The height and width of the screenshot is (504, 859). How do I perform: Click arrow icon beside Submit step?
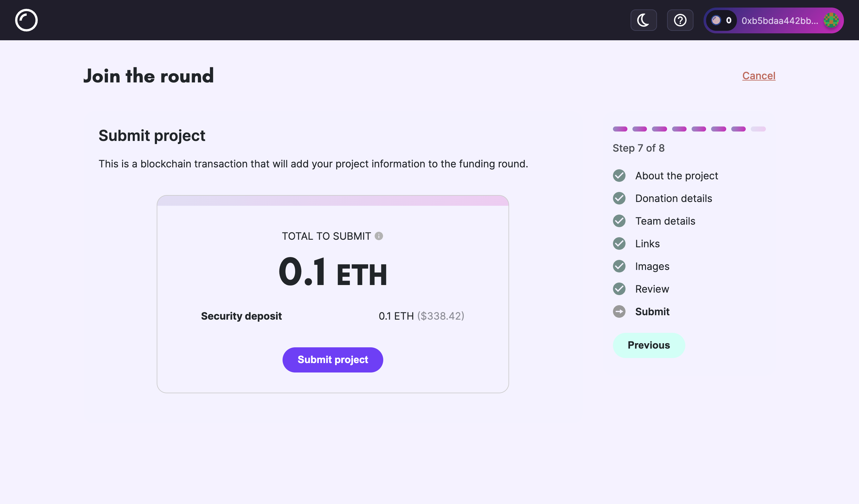coord(619,311)
